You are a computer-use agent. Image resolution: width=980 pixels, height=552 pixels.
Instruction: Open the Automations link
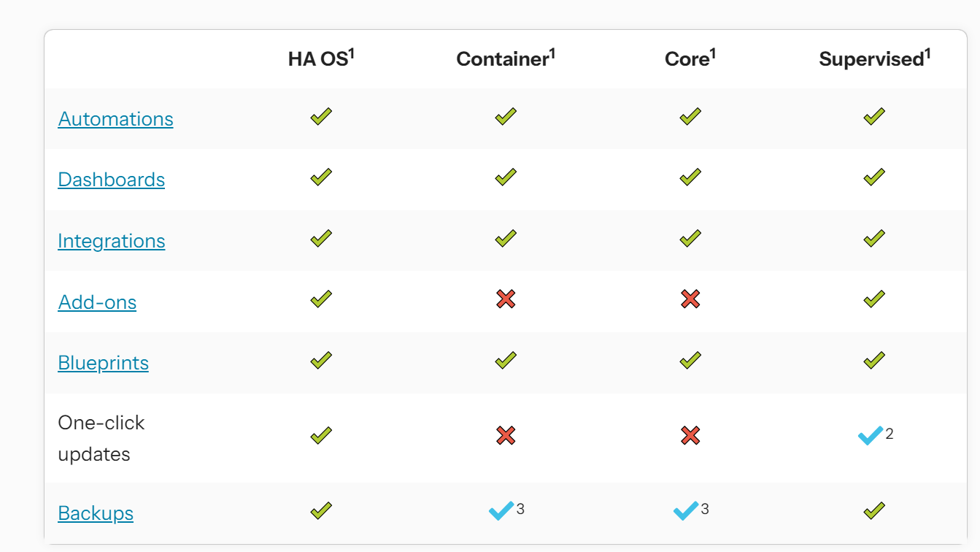[x=115, y=119]
